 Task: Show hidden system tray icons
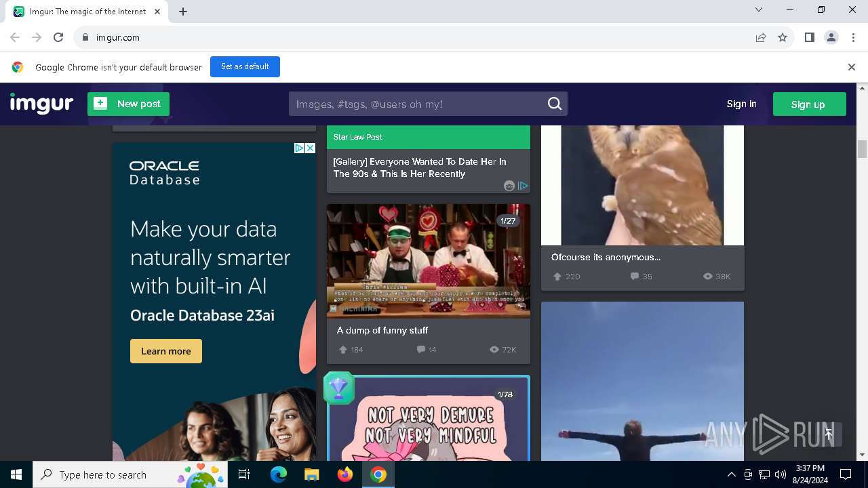pos(731,474)
